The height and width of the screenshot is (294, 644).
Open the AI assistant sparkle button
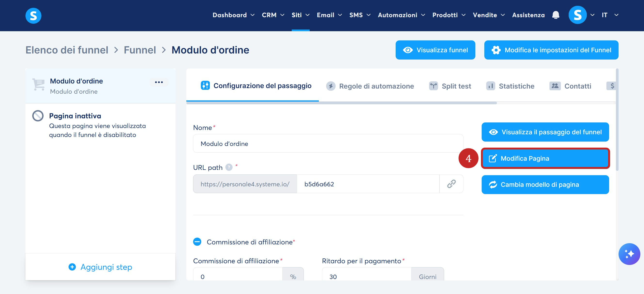click(x=629, y=254)
